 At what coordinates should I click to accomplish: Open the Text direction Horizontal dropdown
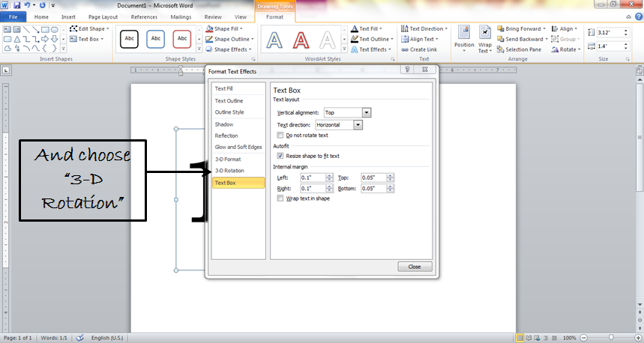(x=358, y=124)
